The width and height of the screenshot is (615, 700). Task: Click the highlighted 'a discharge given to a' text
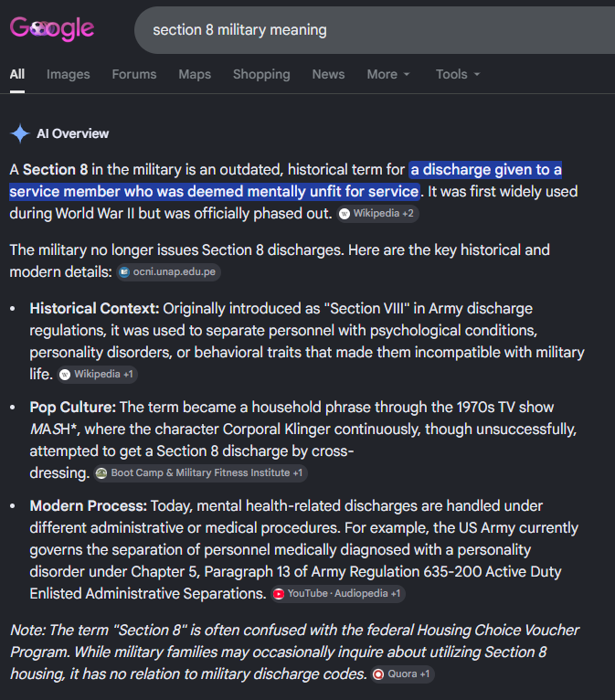point(485,170)
